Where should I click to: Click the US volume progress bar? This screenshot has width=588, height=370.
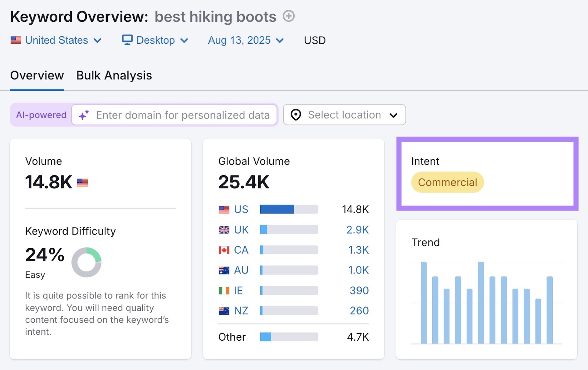coord(288,209)
